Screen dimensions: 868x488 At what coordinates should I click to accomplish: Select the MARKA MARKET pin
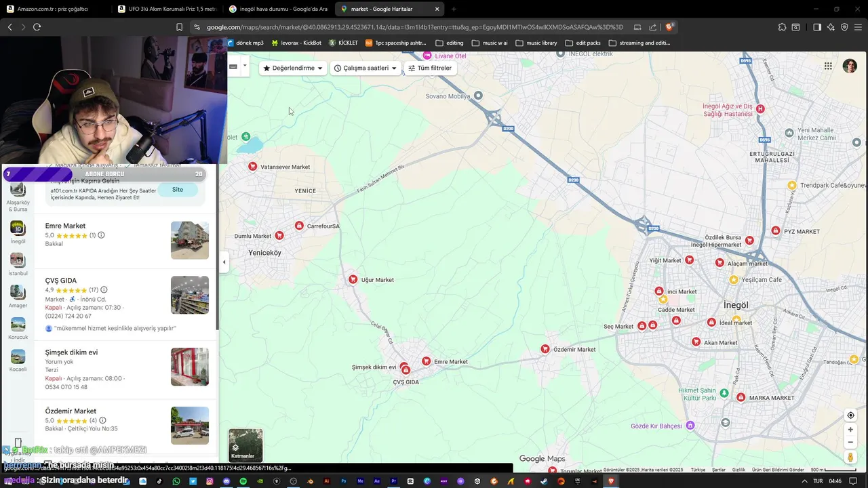tap(741, 397)
